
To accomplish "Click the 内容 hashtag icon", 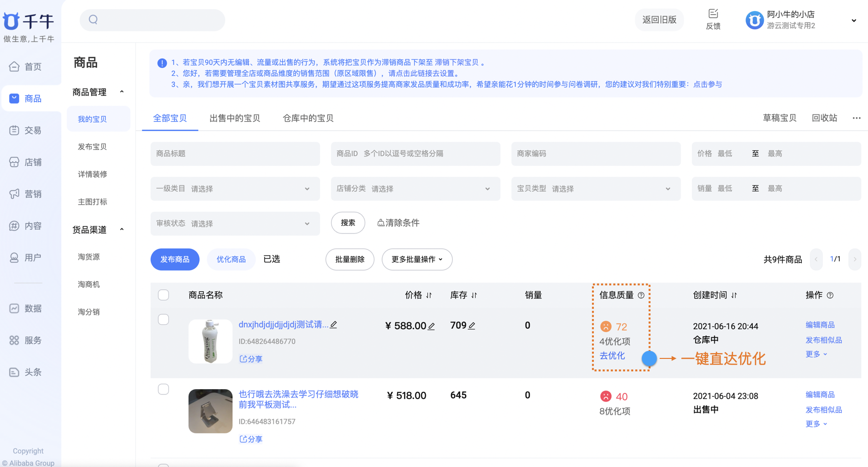I will tap(14, 226).
